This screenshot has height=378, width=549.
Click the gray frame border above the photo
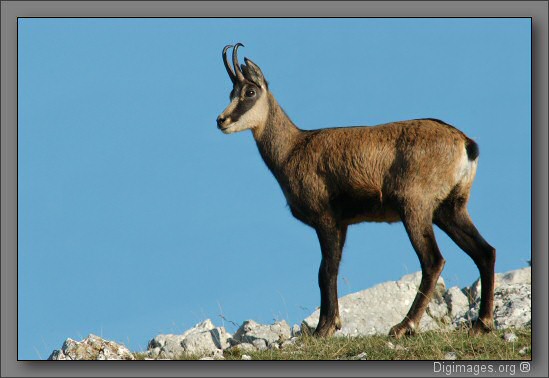click(274, 8)
